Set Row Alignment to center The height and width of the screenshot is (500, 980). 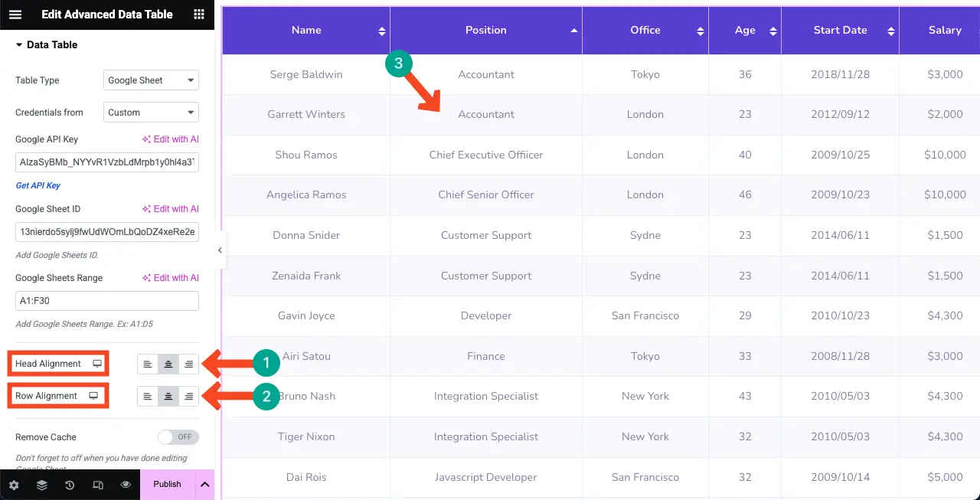pos(168,396)
